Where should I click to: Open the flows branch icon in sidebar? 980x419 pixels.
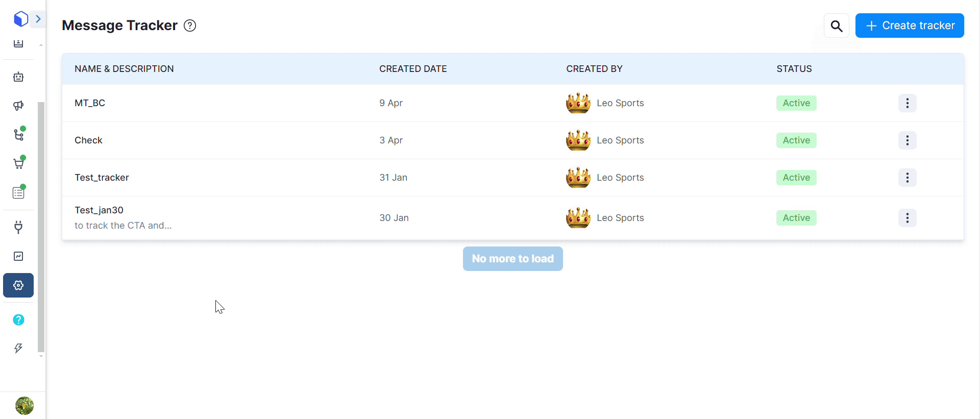(x=18, y=135)
